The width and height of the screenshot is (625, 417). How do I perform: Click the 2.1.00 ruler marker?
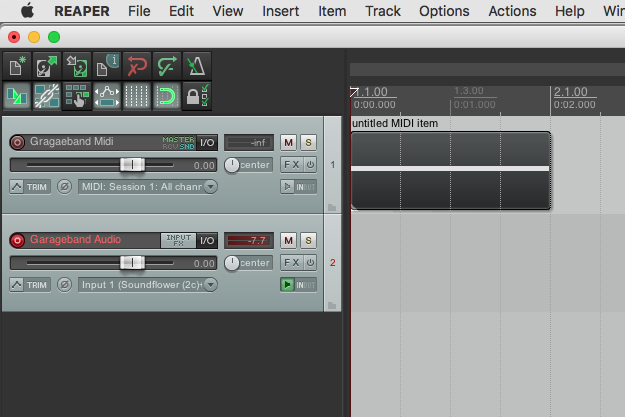click(x=570, y=92)
